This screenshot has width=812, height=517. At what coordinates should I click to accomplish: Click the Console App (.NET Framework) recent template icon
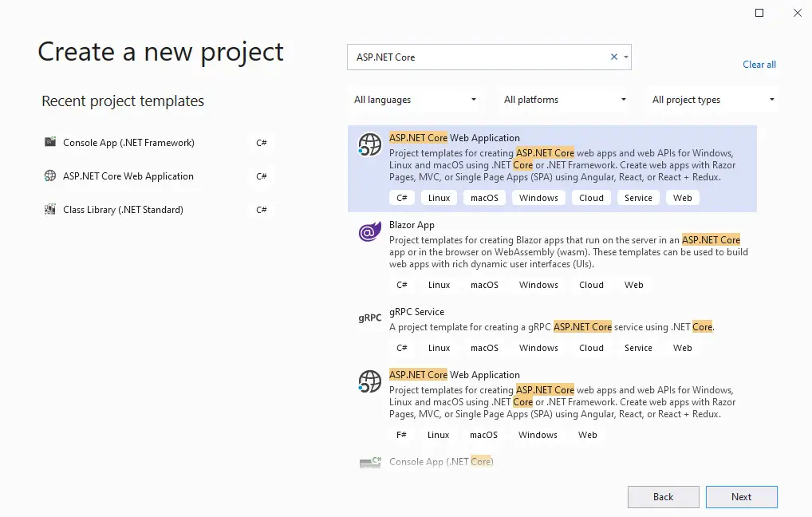50,142
